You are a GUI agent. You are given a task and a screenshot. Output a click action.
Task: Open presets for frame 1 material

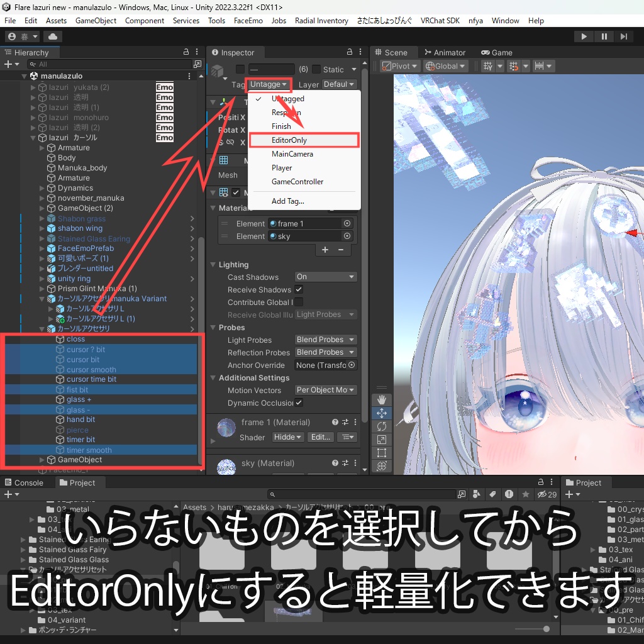tap(345, 422)
